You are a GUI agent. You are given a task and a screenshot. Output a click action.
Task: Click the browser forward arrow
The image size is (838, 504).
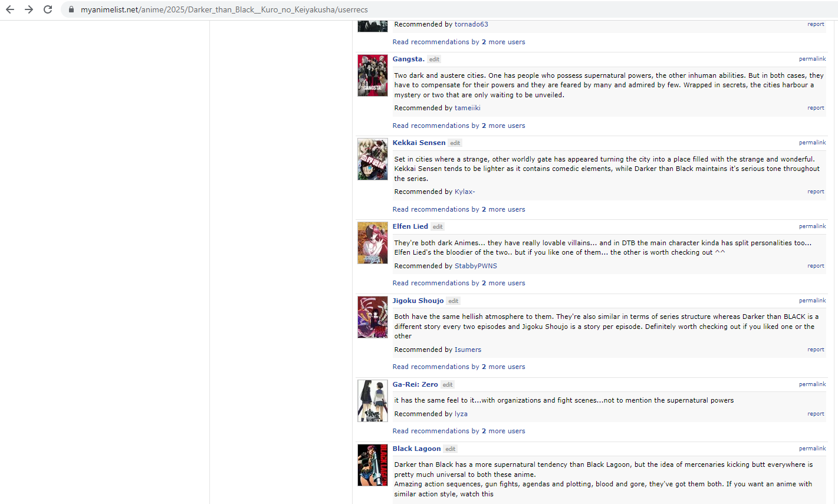[x=29, y=9]
